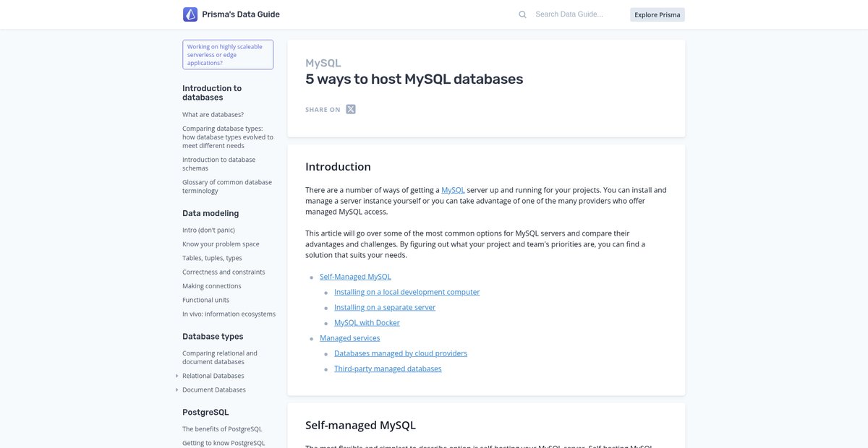
Task: Open 'The benefits of PostgreSQL' link
Action: click(x=222, y=429)
